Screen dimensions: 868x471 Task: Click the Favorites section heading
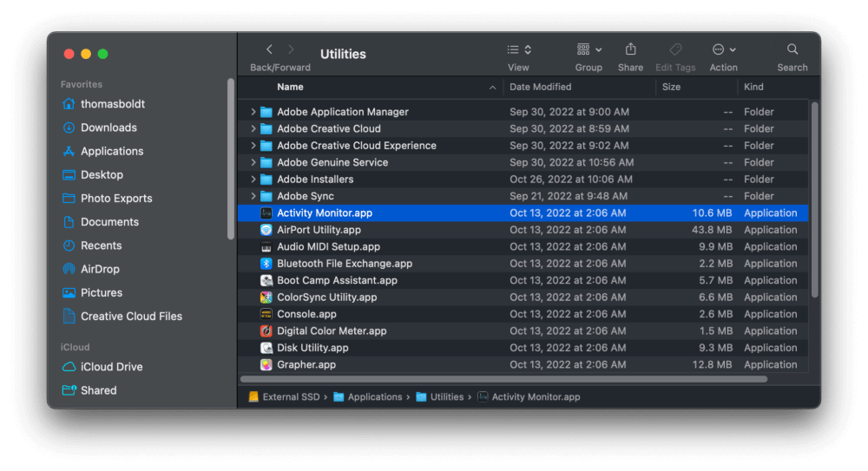click(x=82, y=84)
